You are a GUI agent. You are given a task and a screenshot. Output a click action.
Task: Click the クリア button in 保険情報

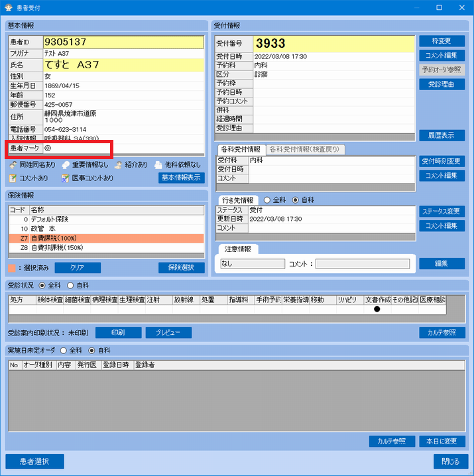point(78,268)
